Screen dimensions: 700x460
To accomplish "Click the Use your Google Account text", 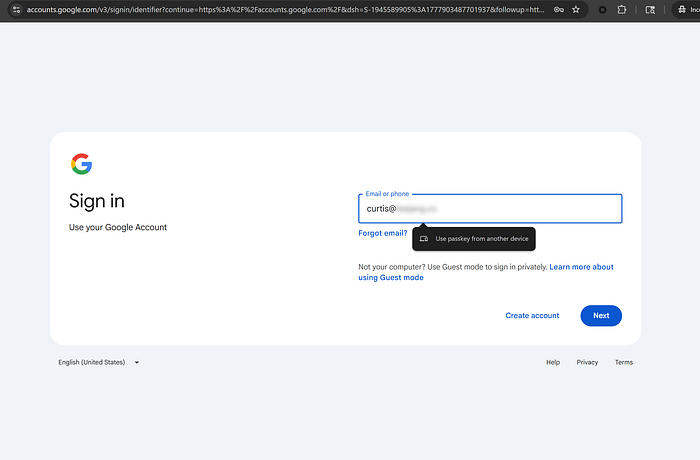I will 118,227.
